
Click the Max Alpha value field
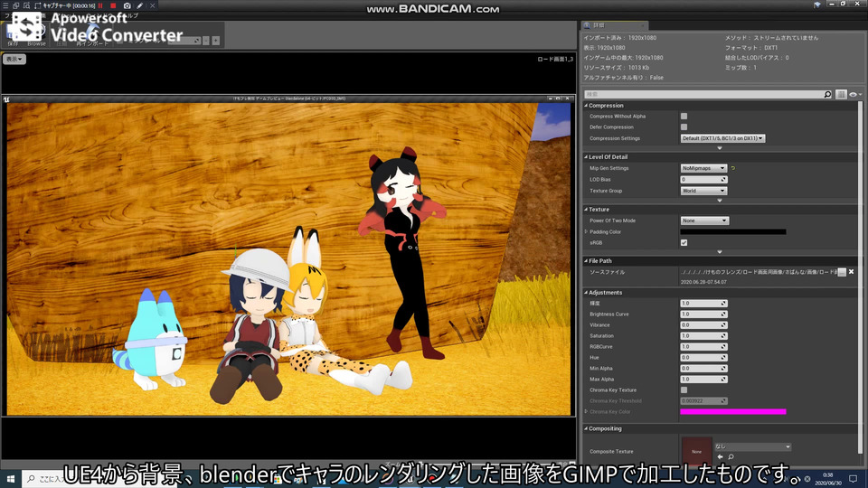coord(703,380)
